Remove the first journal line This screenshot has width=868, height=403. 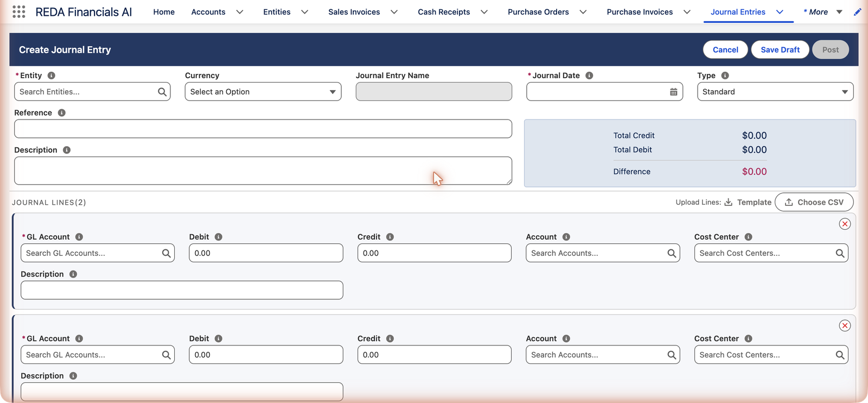coord(845,224)
